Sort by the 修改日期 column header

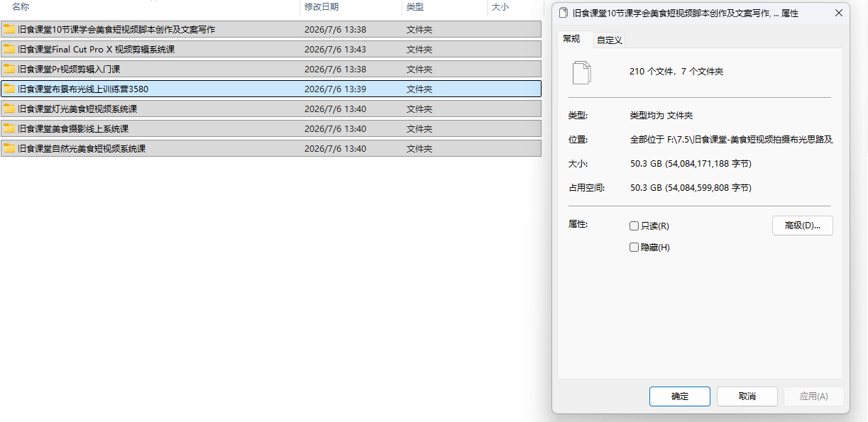point(322,7)
